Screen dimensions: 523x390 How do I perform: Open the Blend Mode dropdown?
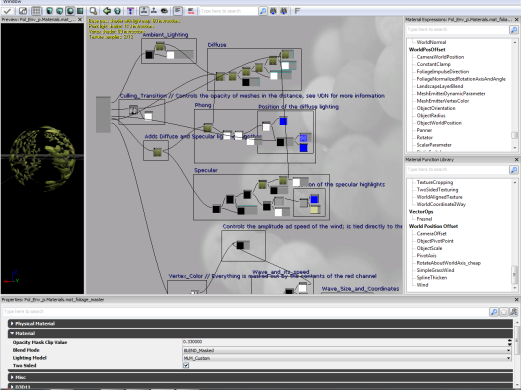pos(347,350)
